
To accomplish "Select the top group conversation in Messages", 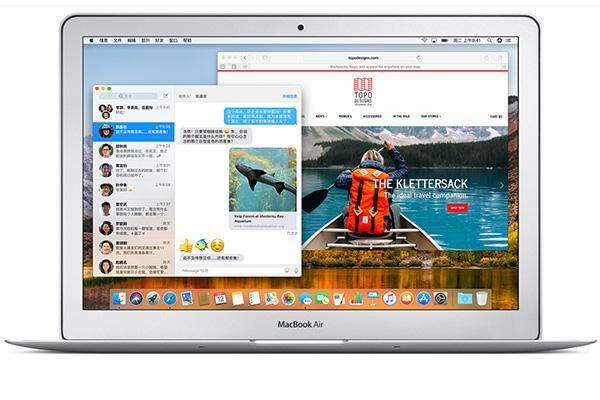I will 134,111.
